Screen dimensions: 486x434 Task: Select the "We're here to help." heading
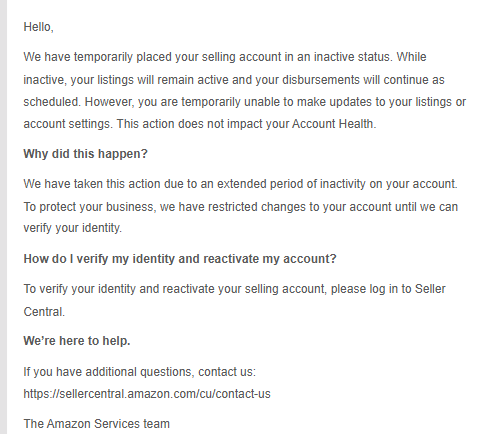[77, 341]
